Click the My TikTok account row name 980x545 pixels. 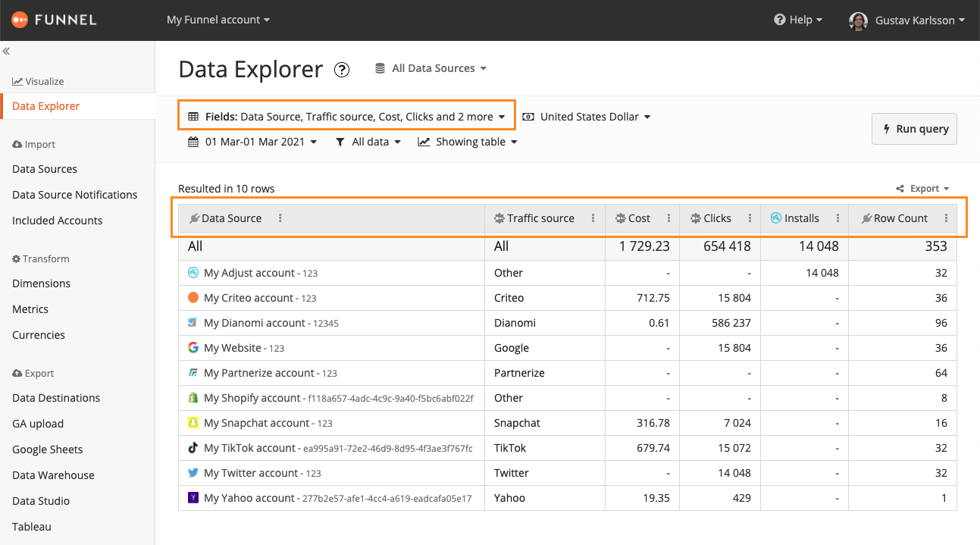coord(249,448)
